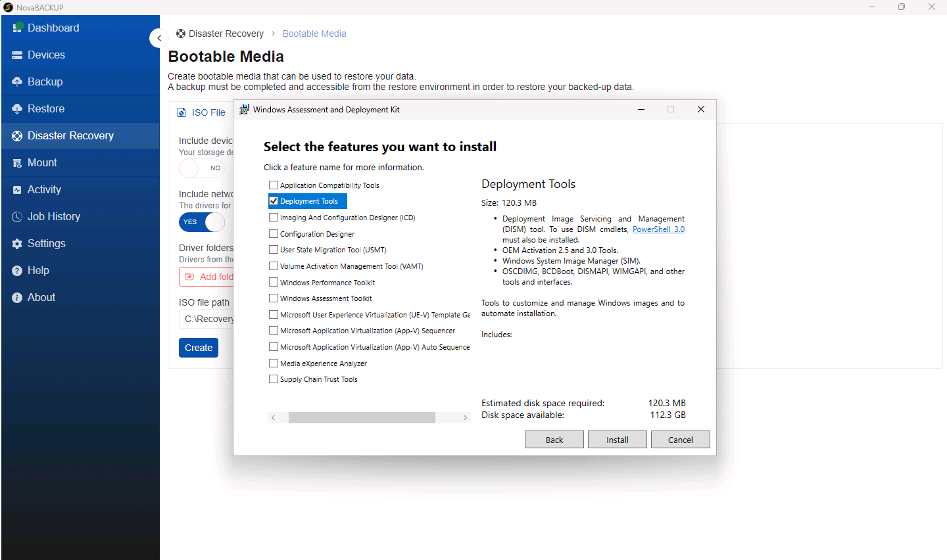The image size is (947, 560).
Task: Click the Add folder icon
Action: [x=189, y=277]
